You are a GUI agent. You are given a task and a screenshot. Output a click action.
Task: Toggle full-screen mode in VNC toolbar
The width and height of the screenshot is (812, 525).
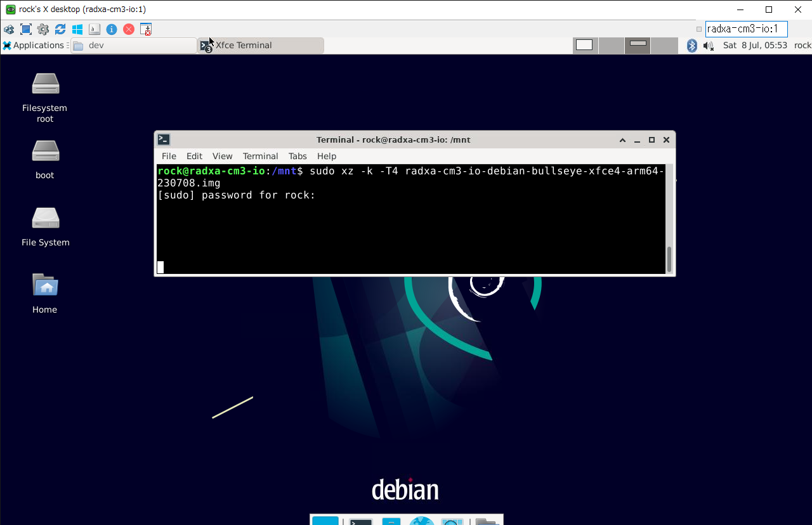[26, 29]
